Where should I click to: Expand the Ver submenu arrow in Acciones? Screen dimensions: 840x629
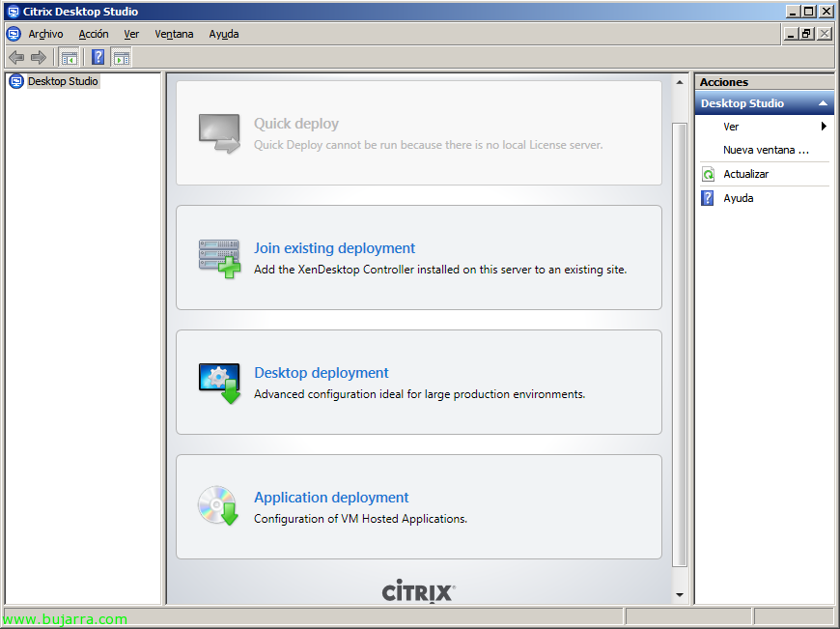[824, 127]
